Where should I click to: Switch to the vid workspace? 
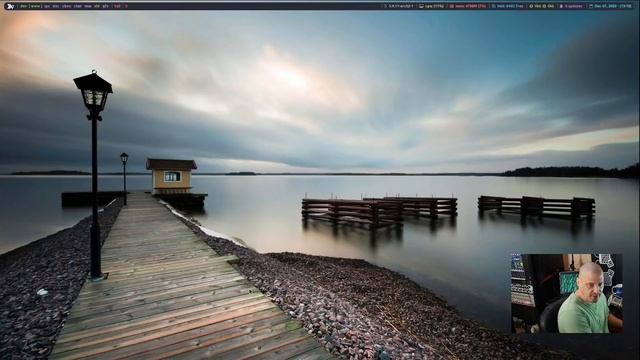pos(97,6)
